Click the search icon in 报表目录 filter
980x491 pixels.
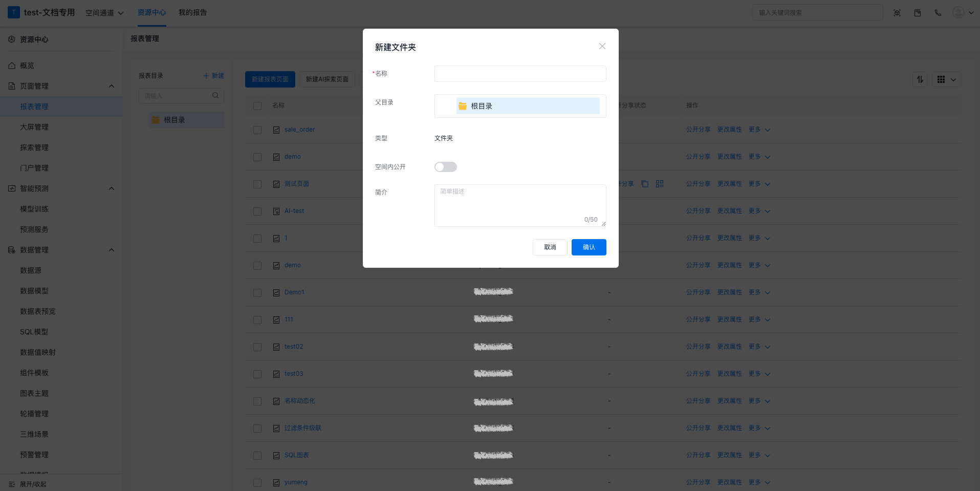click(x=215, y=95)
